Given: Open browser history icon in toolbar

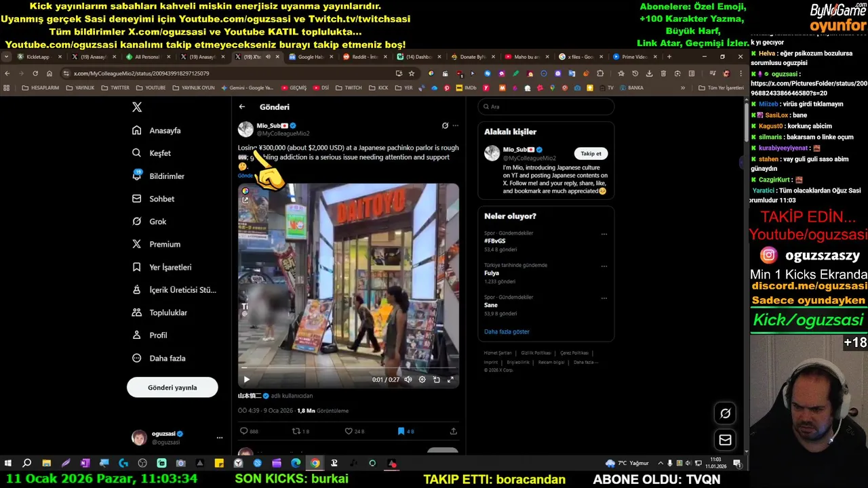Looking at the screenshot, I should click(635, 73).
